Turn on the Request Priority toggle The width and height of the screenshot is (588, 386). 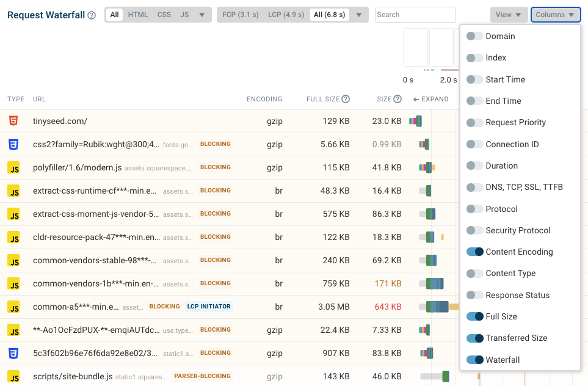point(474,123)
